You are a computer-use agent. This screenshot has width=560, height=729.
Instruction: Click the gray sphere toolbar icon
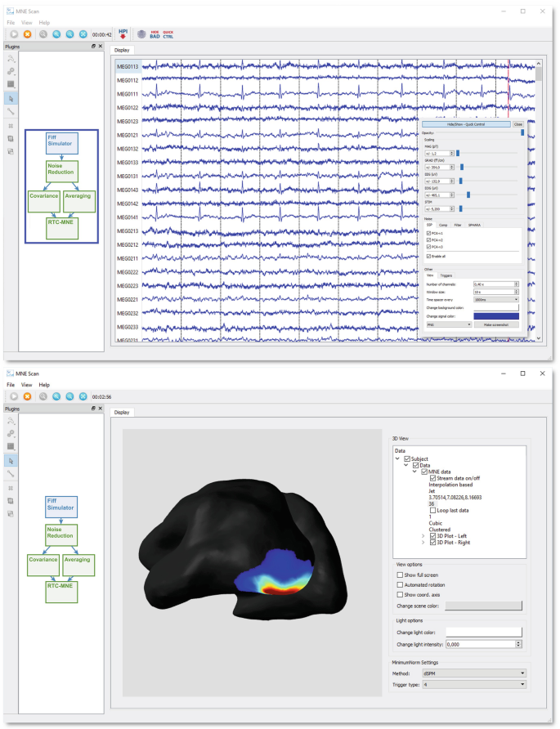141,34
